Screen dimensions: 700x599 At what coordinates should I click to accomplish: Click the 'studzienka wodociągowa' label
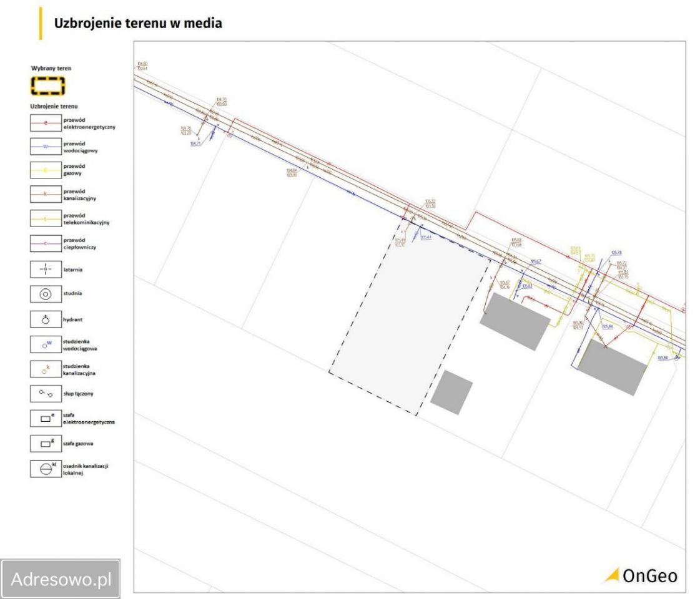click(80, 345)
